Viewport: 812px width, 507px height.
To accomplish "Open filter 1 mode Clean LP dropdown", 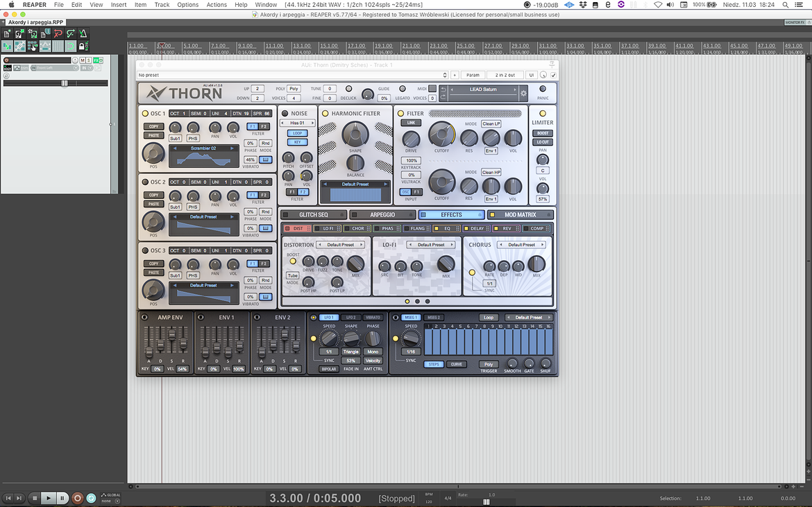I will tap(491, 123).
